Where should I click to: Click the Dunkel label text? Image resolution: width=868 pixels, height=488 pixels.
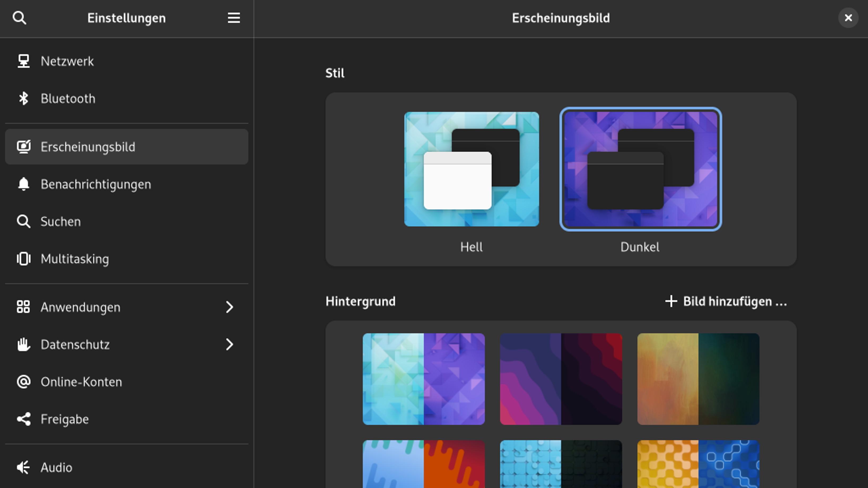tap(640, 247)
